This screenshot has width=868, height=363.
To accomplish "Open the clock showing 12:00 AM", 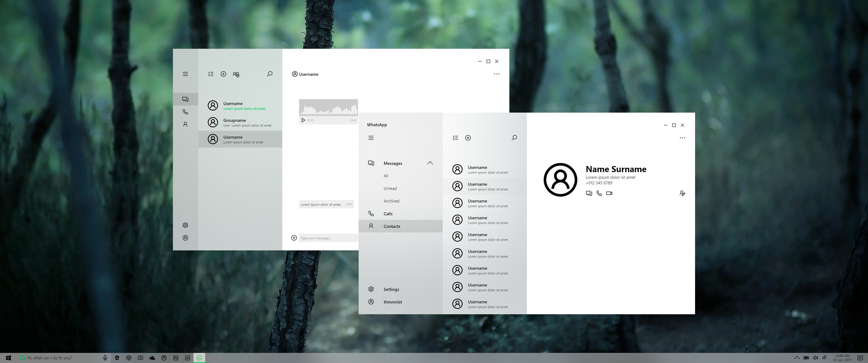I will tap(842, 358).
